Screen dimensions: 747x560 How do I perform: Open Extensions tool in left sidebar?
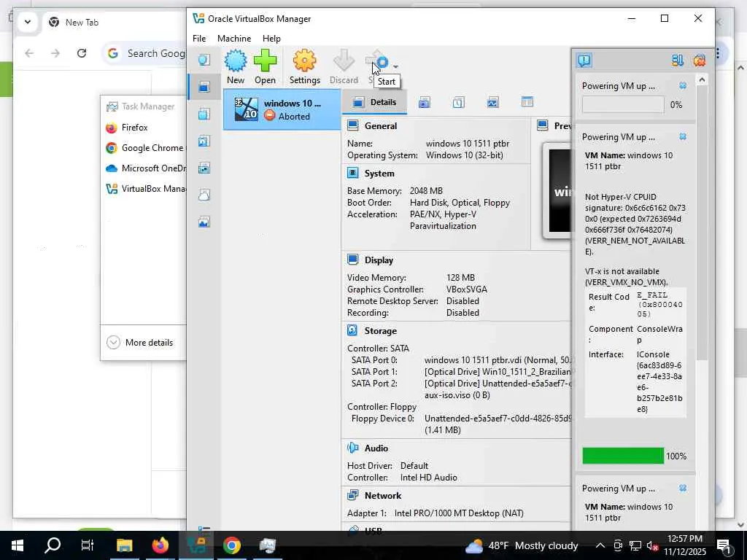point(204,114)
